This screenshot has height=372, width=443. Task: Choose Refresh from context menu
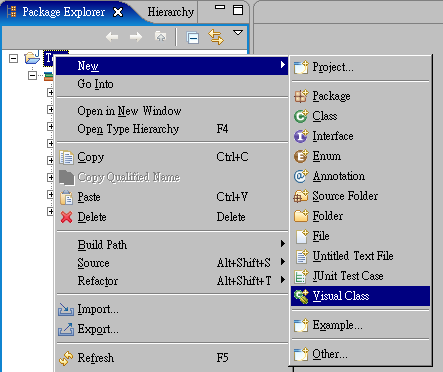(172, 358)
